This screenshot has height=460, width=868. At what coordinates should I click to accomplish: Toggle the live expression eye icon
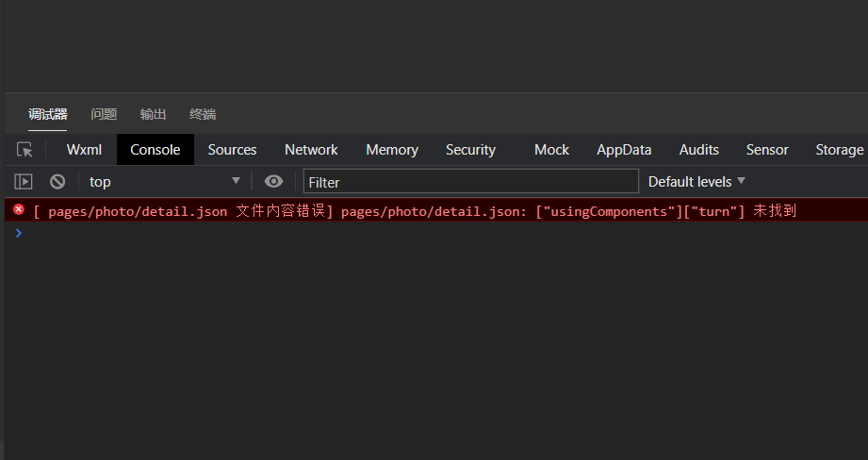point(273,182)
